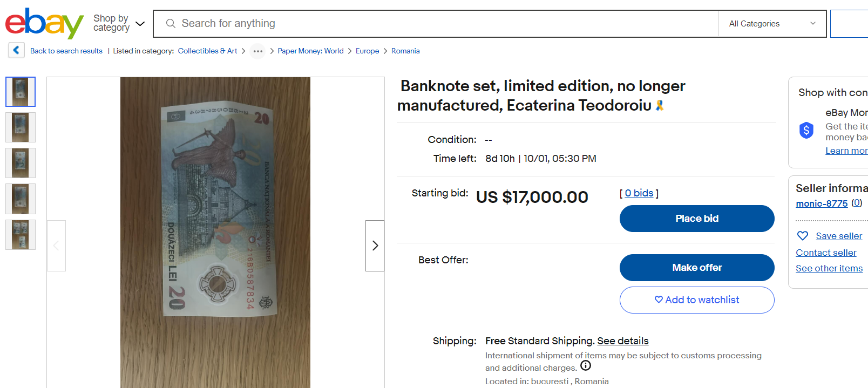The height and width of the screenshot is (388, 868).
Task: Click the breadcrumb ellipsis icon
Action: (258, 51)
